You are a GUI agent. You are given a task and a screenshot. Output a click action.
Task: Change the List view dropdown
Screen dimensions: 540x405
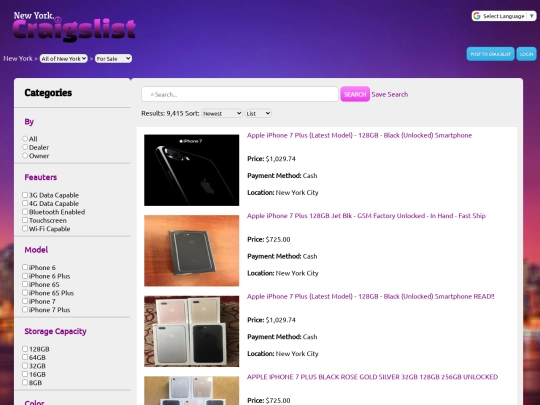coord(258,113)
